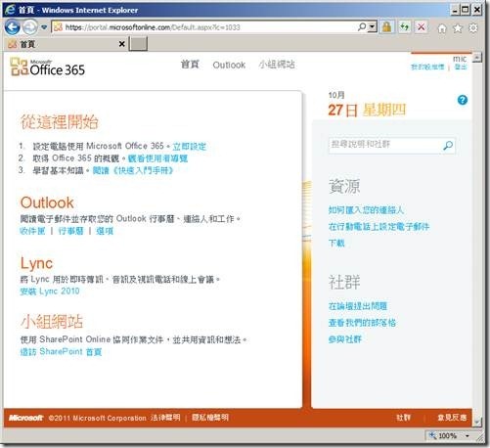This screenshot has width=490, height=448.
Task: Click the scroll up arrow of the page
Action: [476, 58]
